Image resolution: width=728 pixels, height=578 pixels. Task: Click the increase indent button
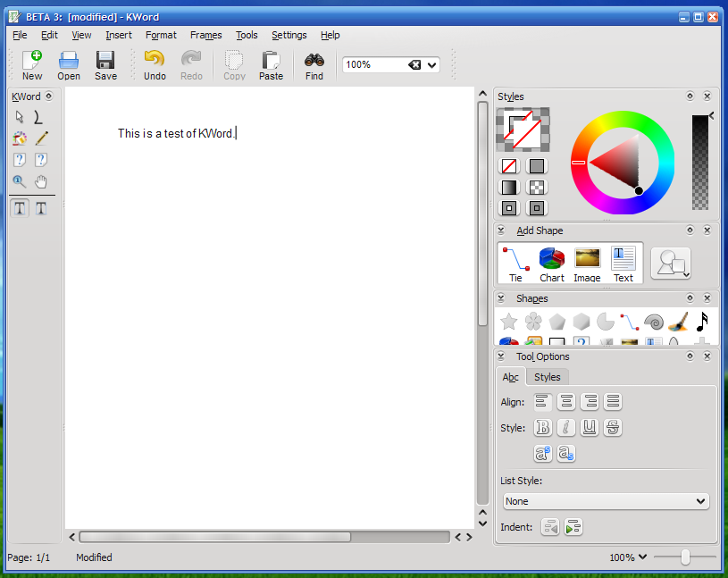(x=573, y=527)
